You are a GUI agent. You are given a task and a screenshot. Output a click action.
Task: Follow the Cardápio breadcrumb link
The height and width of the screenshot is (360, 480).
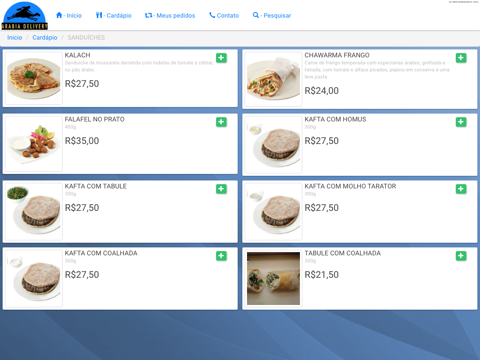[45, 38]
